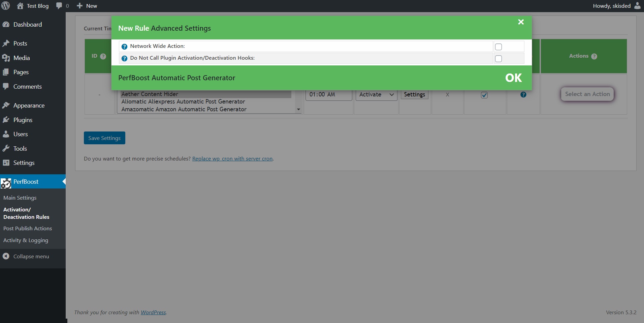Open the Test Blog home icon

20,6
